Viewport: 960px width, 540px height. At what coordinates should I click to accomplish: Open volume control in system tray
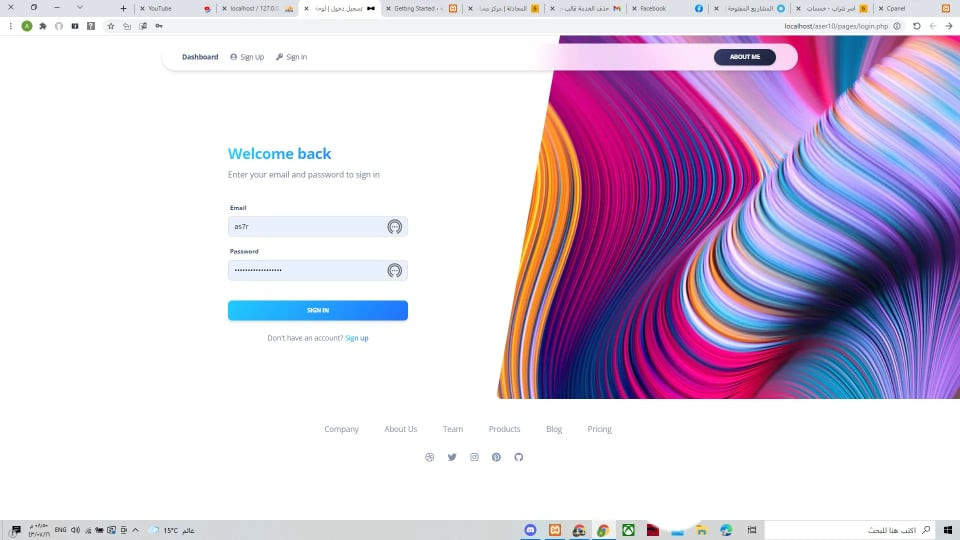75,530
